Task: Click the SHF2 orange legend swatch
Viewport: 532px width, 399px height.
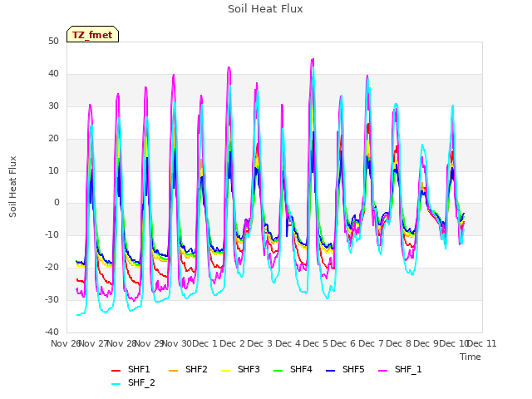Action: (173, 371)
